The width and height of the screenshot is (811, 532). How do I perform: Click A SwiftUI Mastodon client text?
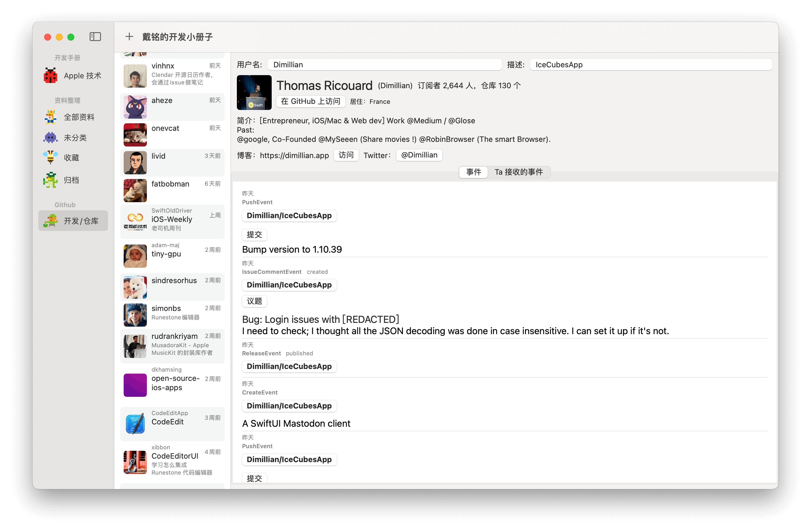tap(296, 423)
